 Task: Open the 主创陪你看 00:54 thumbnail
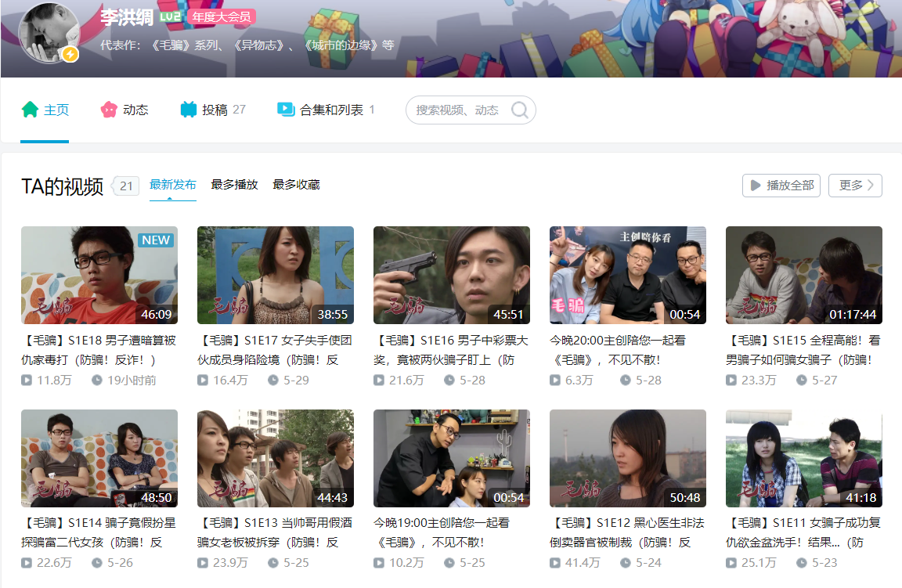tap(628, 275)
